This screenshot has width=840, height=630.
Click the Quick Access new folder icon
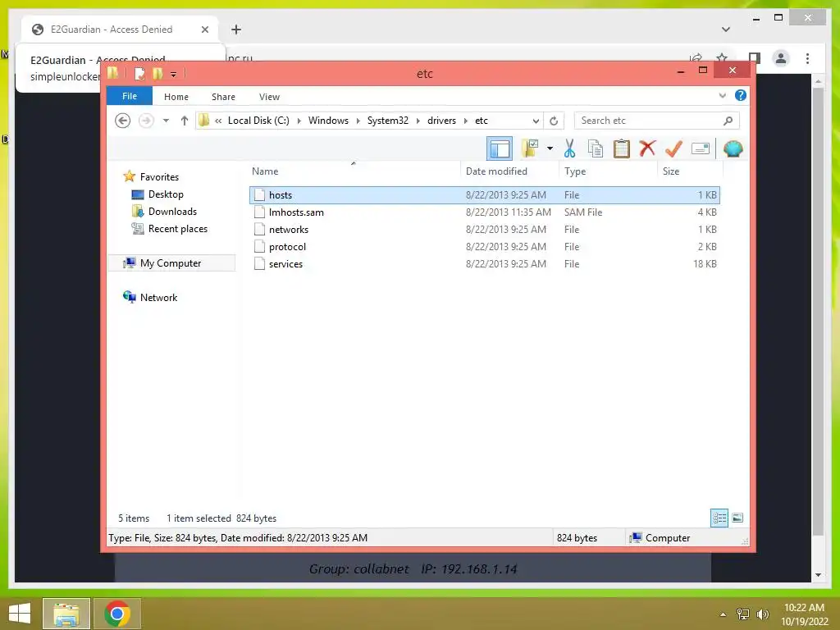[x=157, y=74]
